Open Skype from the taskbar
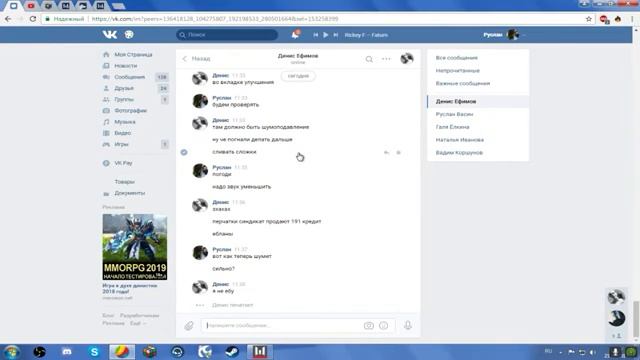640x360 pixels. point(94,352)
